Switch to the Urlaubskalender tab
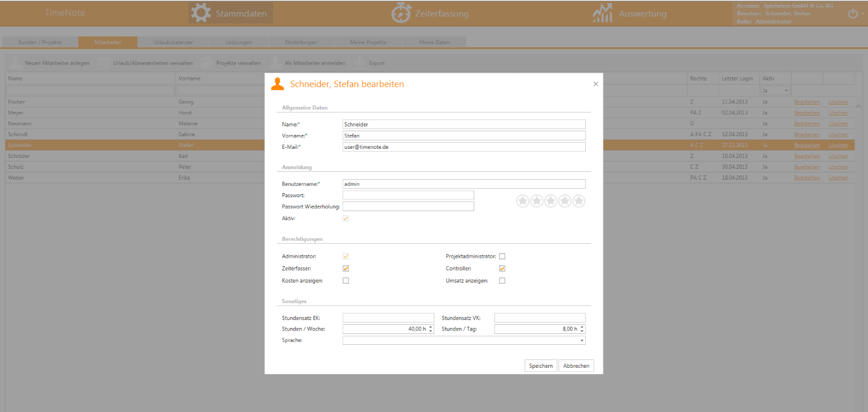The height and width of the screenshot is (412, 868). coord(173,42)
